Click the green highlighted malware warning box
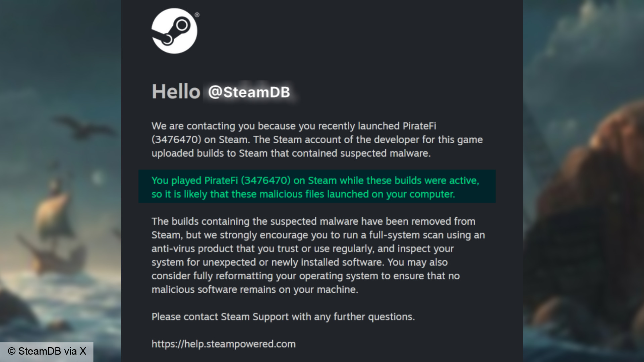Screen dimensions: 644x362 317,187
